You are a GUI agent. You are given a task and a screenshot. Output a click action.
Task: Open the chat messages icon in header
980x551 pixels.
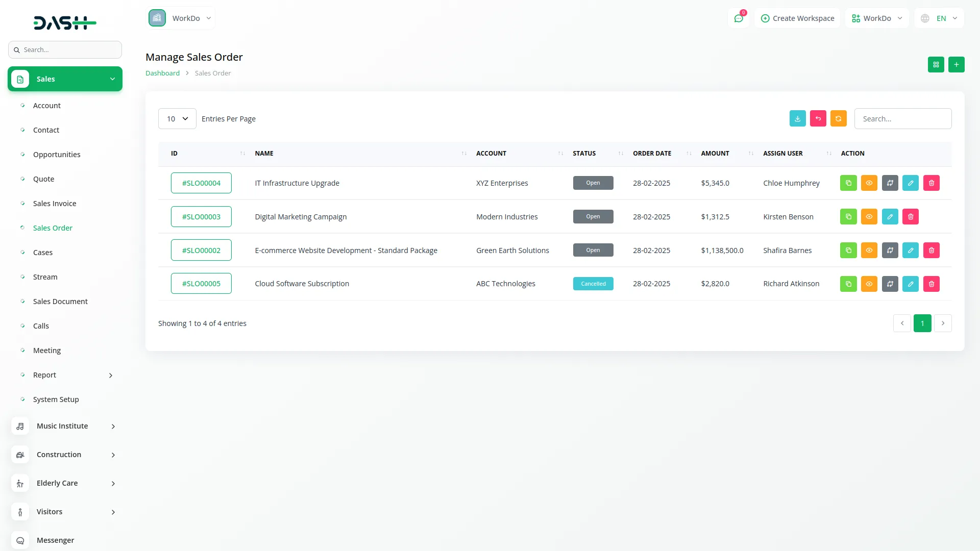click(739, 18)
